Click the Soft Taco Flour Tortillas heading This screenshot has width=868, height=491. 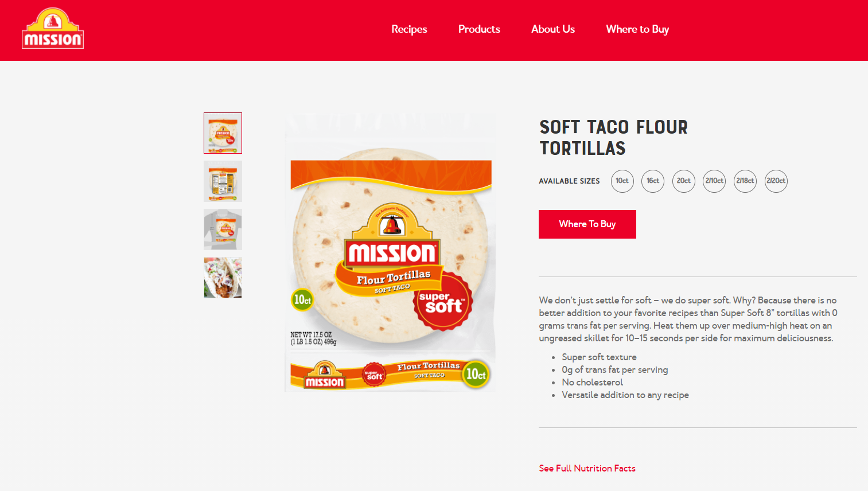tap(613, 138)
